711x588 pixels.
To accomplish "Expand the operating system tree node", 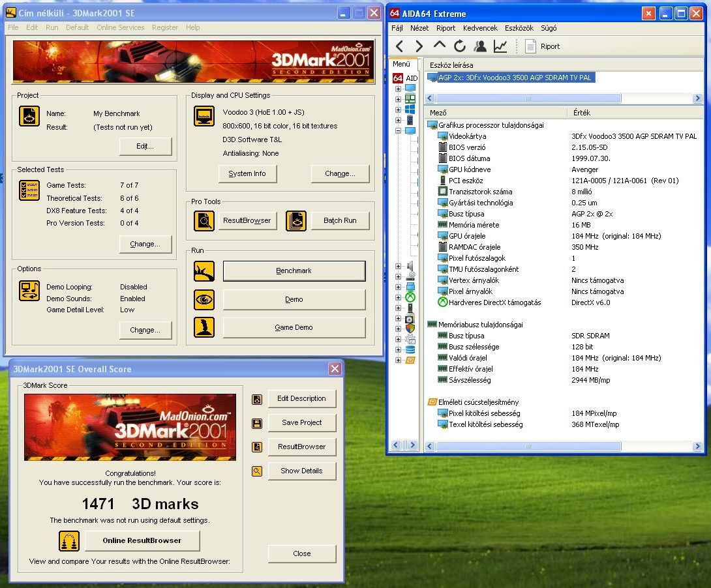I will click(398, 110).
